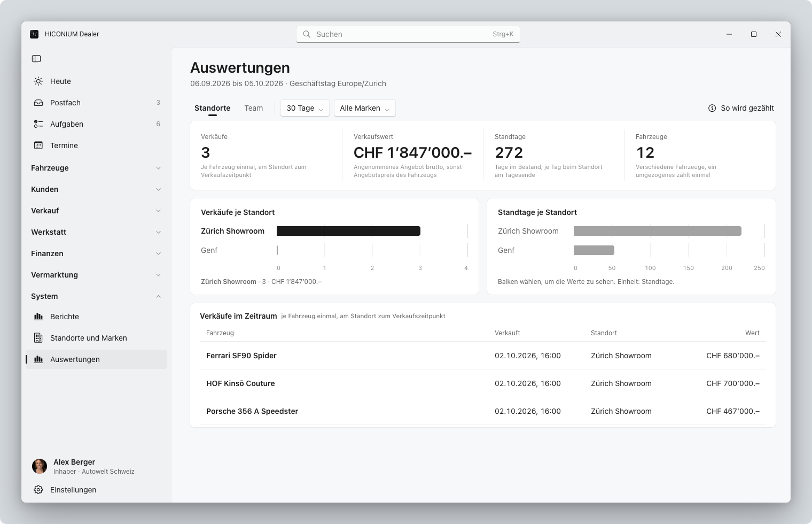
Task: Click the CHF 467'000.– value cell
Action: pyautogui.click(x=733, y=411)
